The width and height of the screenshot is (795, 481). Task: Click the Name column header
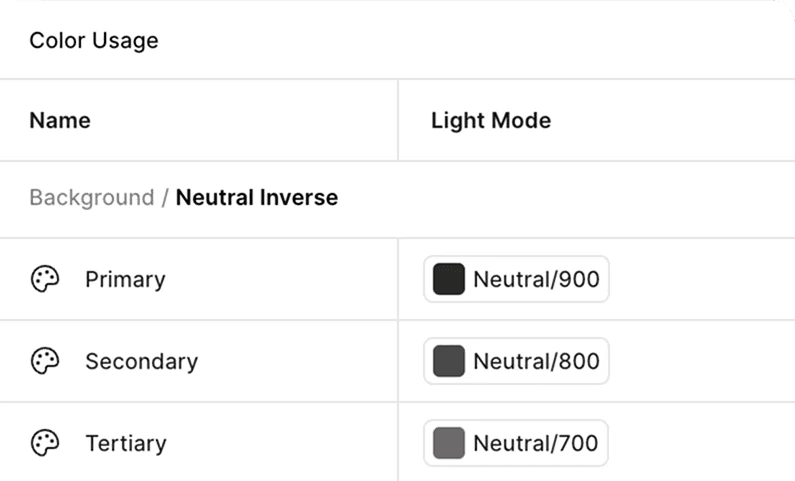(x=60, y=121)
